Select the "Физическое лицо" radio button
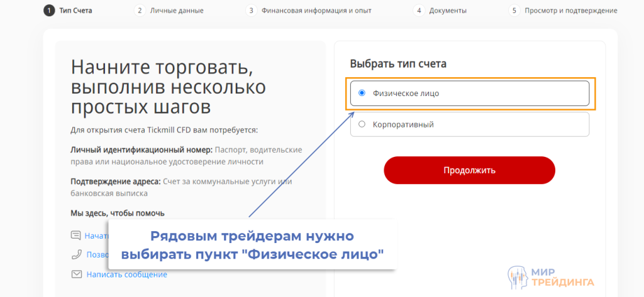 [362, 93]
